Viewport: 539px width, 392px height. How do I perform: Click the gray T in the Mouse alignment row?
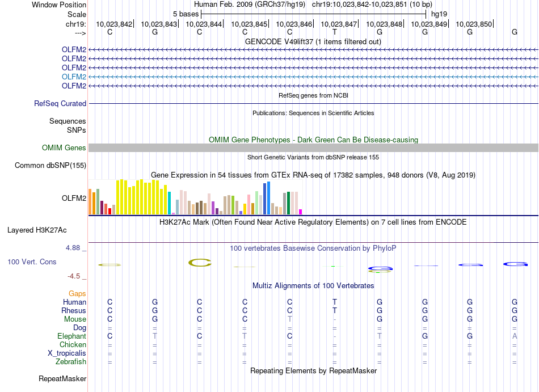click(x=289, y=319)
